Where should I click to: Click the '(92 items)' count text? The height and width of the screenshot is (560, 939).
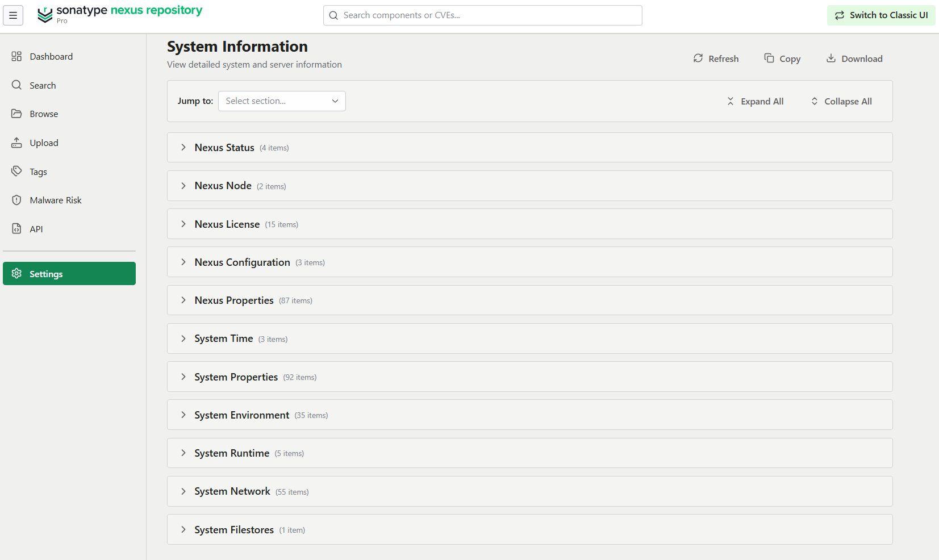tap(300, 377)
